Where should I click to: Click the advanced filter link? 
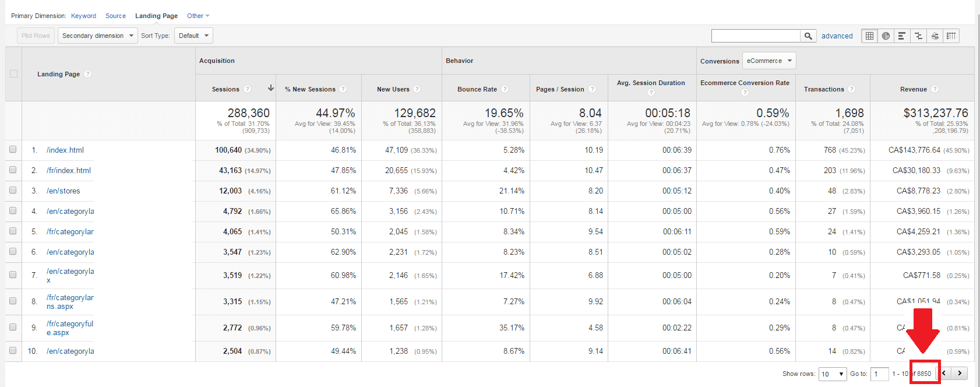[x=837, y=36]
